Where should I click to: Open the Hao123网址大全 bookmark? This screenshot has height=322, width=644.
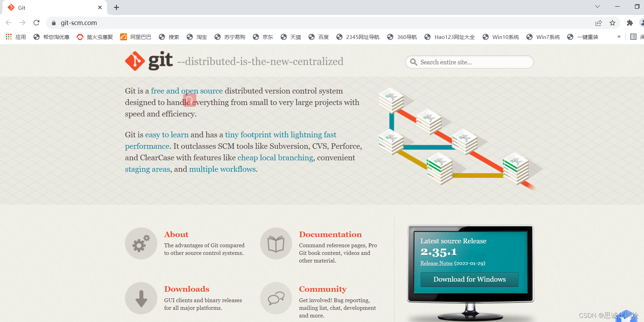pos(449,37)
